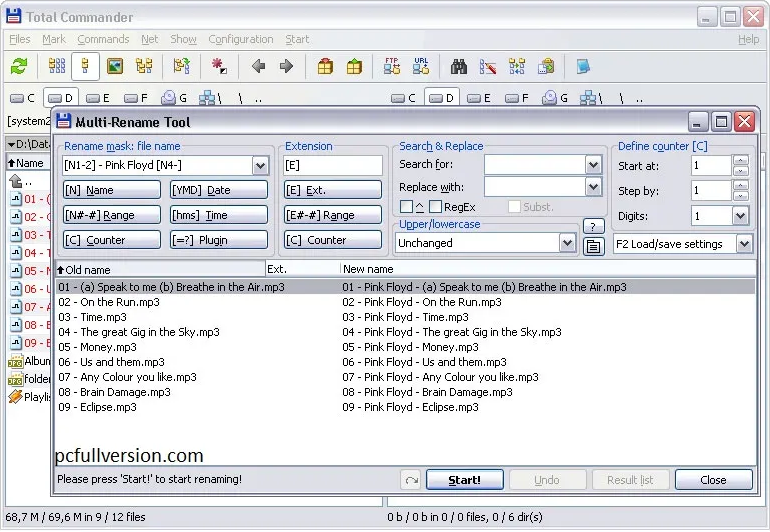
Task: Click the invert selection icon
Action: tap(219, 66)
